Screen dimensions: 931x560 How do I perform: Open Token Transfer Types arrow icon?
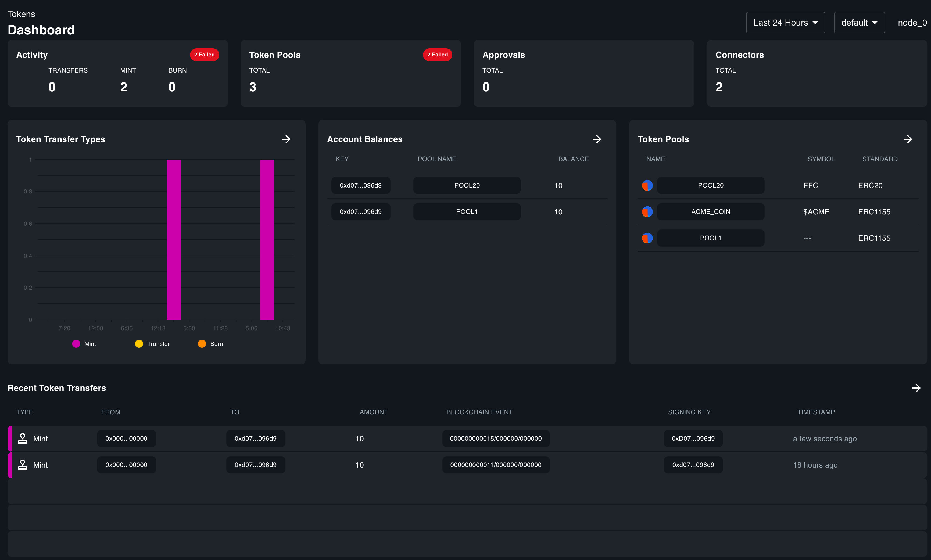[286, 139]
